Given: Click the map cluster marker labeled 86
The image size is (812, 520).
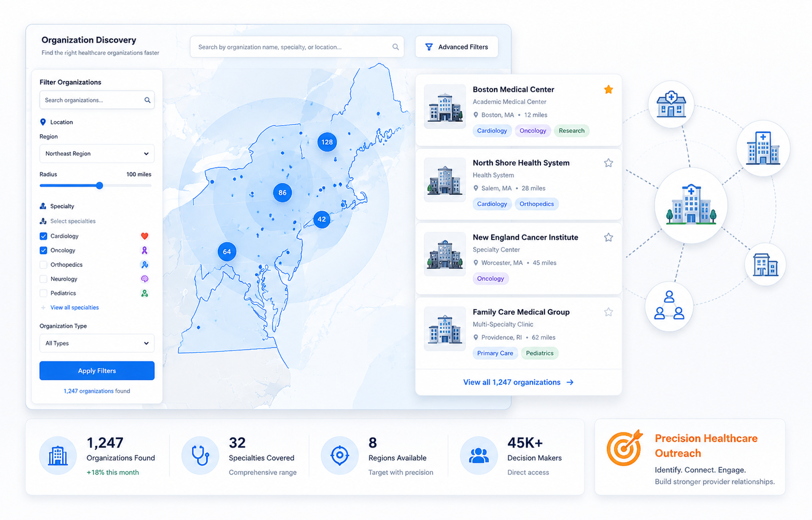Looking at the screenshot, I should [282, 193].
